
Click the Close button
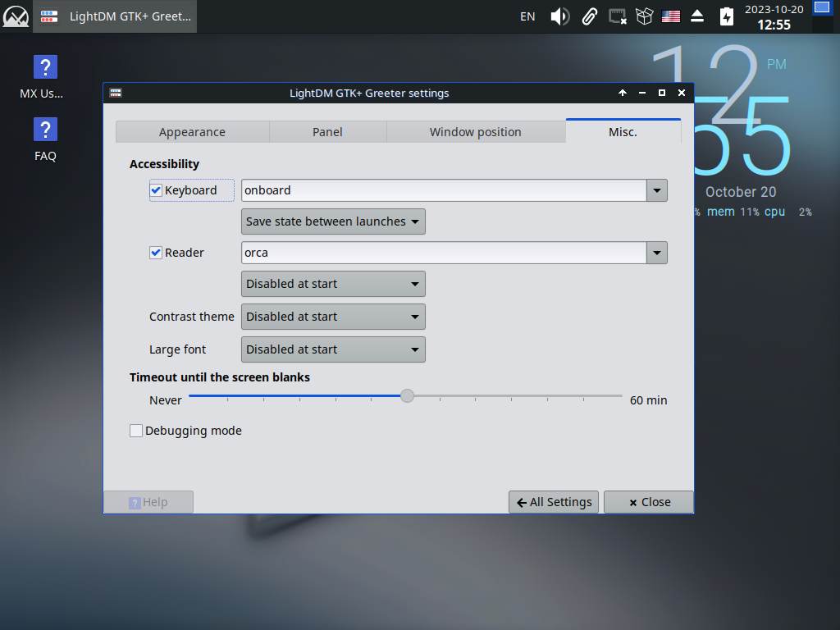point(649,502)
